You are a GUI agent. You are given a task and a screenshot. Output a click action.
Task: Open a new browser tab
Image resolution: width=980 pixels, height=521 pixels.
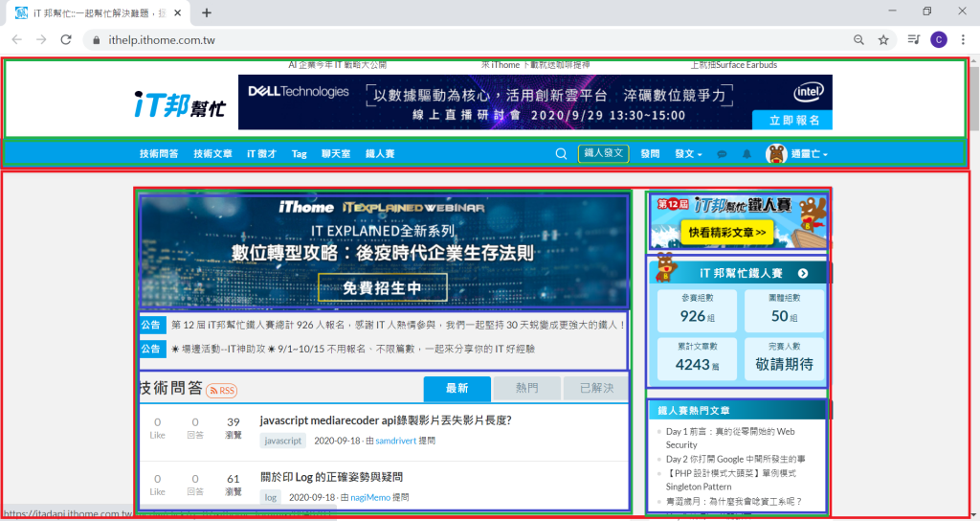[207, 12]
